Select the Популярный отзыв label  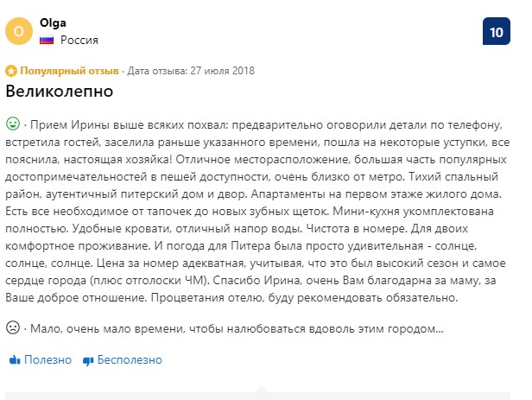click(x=69, y=71)
